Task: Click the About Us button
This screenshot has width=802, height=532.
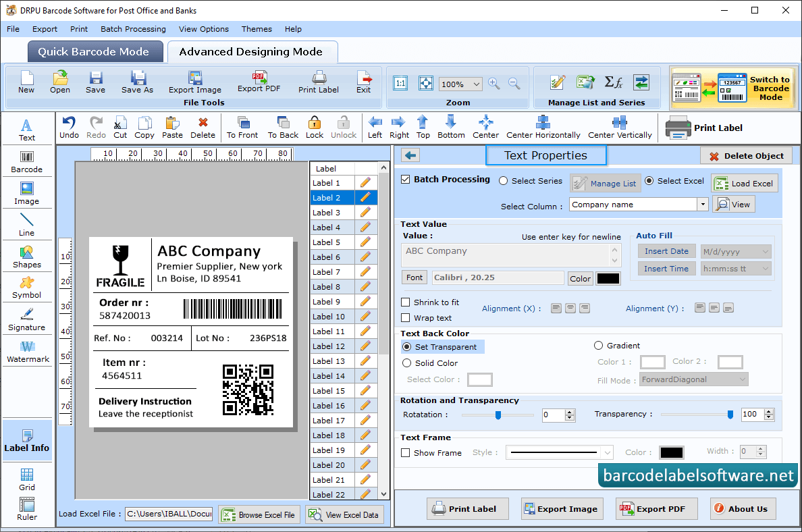Action: (743, 509)
